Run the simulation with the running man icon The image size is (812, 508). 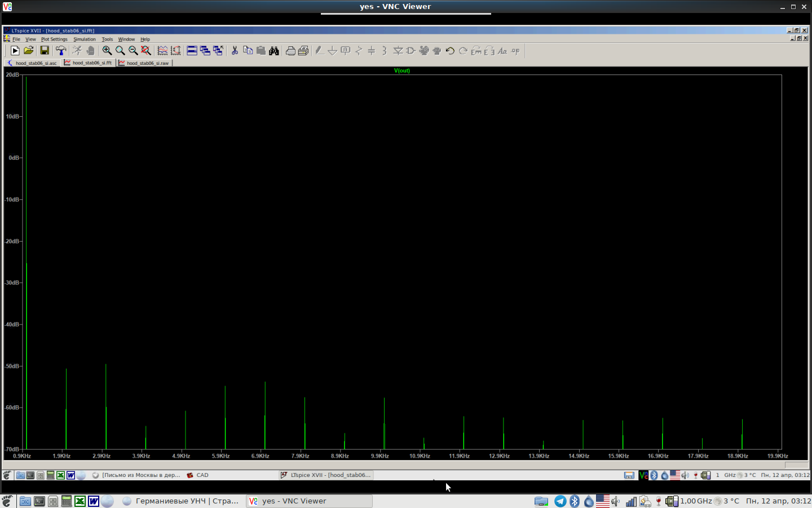(x=77, y=51)
